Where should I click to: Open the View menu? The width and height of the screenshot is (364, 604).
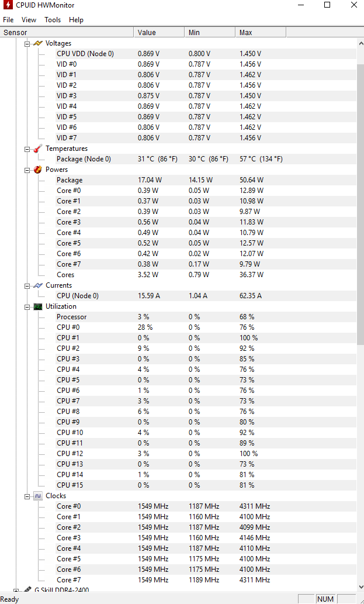(x=29, y=20)
